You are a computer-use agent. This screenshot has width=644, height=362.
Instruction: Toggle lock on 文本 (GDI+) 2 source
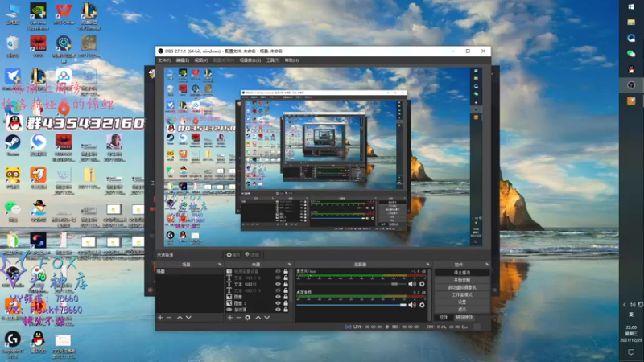(286, 278)
